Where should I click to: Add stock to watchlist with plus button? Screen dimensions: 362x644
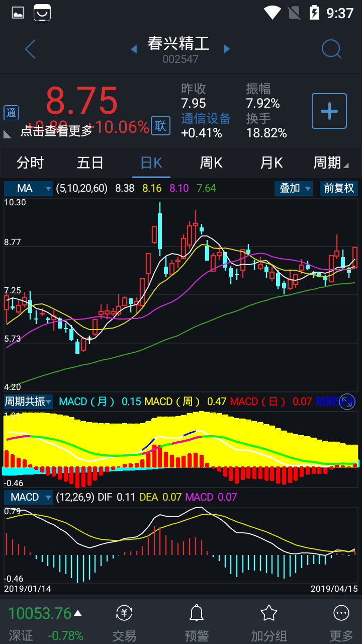(x=329, y=111)
